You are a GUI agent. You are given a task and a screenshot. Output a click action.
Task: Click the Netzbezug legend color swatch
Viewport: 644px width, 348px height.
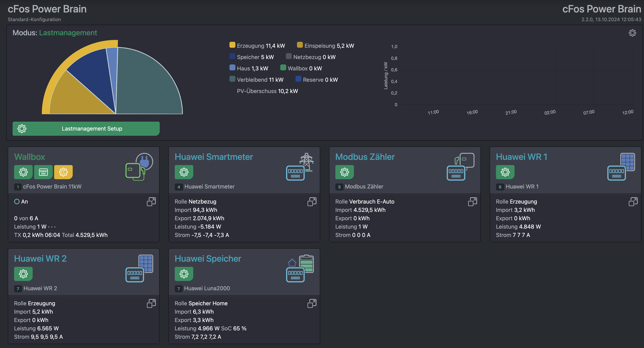coord(289,56)
